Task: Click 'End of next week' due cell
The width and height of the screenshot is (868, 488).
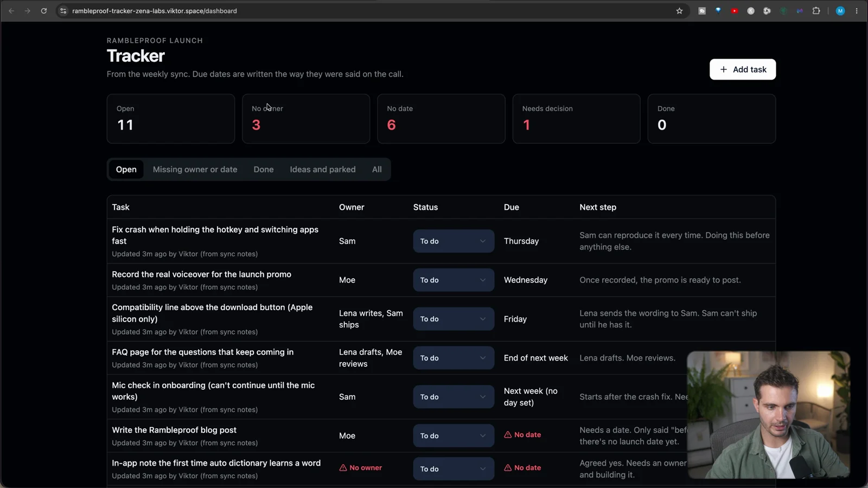Action: click(x=536, y=358)
